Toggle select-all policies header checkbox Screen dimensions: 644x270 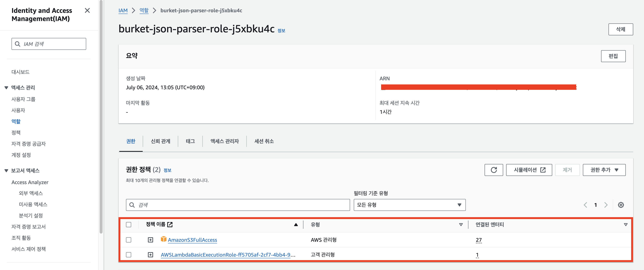click(x=129, y=224)
